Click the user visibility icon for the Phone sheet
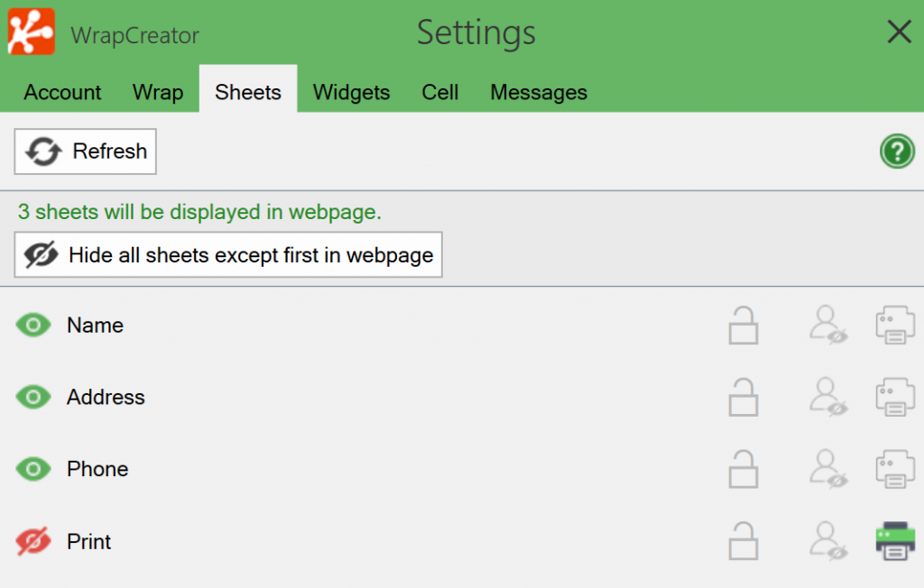Screen dimensions: 924x588 (x=828, y=469)
